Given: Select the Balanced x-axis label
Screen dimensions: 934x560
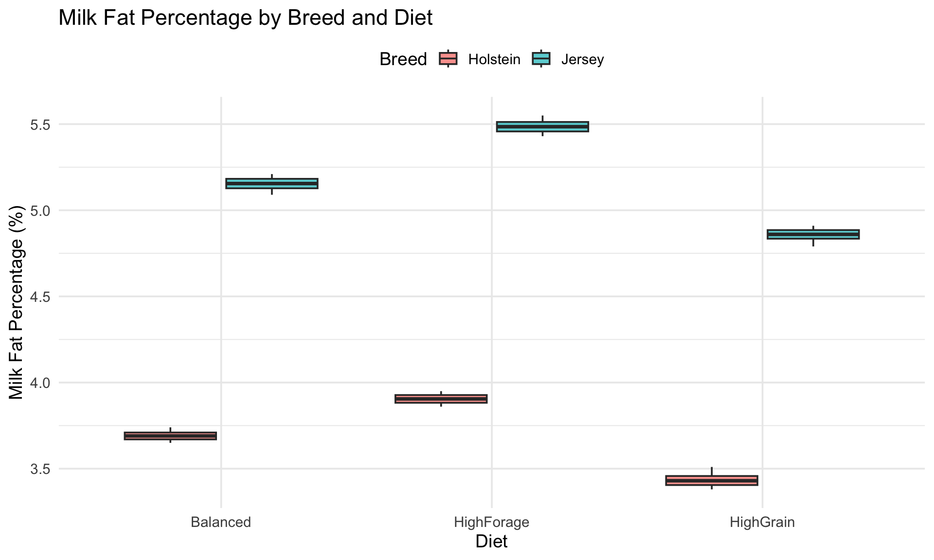Looking at the screenshot, I should 221,523.
